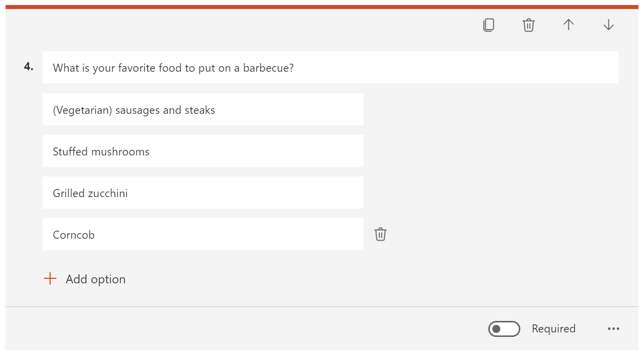
Task: Focus the Corncob option text field
Action: click(203, 234)
